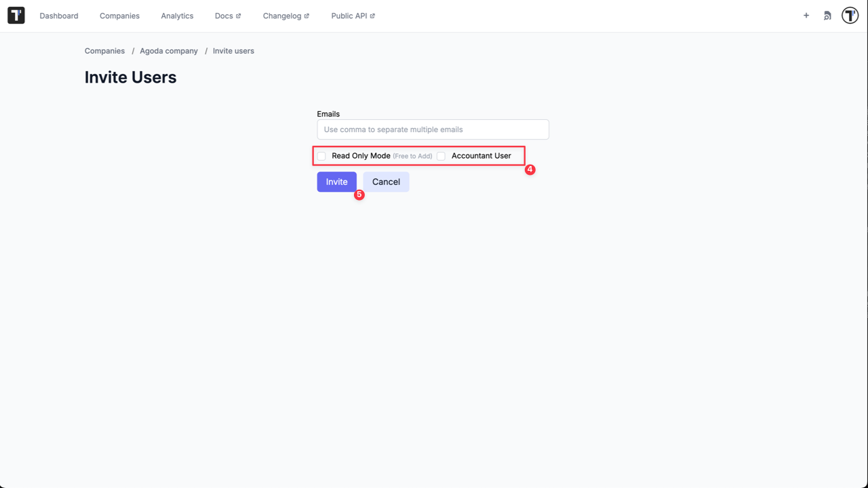Check the Accountant User checkbox
Image resolution: width=868 pixels, height=488 pixels.
(441, 156)
